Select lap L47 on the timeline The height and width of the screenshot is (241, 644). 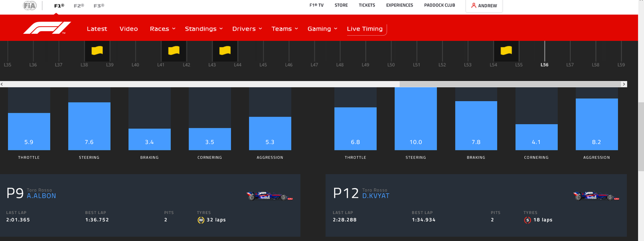coord(314,65)
